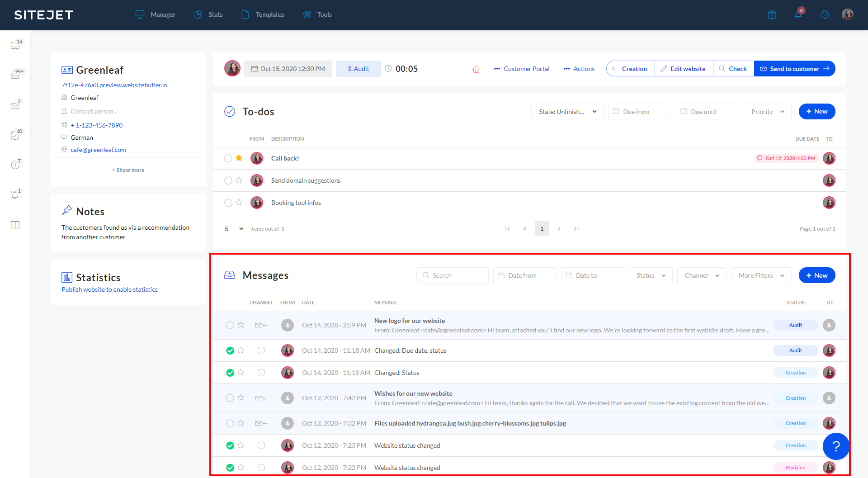This screenshot has height=478, width=868.
Task: Change the items-per-page selector showing 5
Action: click(233, 228)
